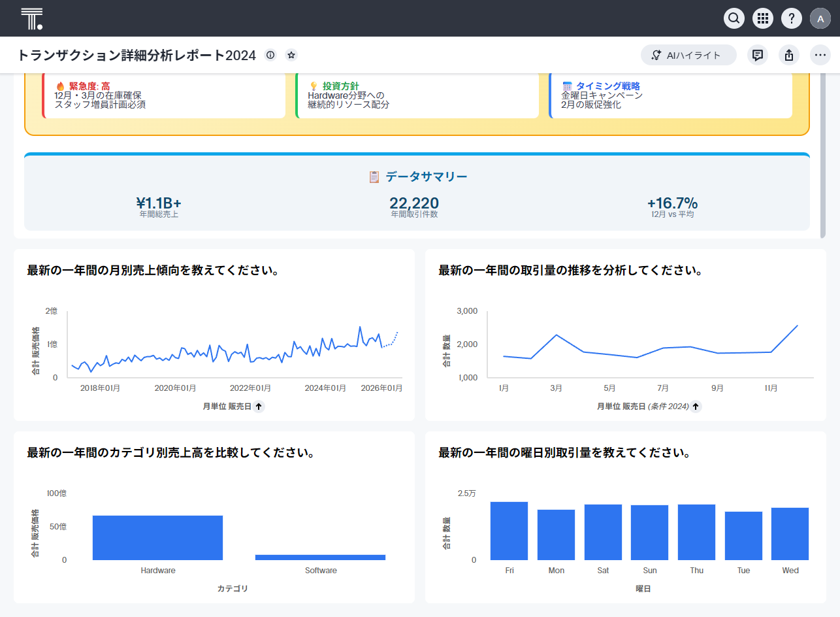Click the light bulb icon in investment card
840x617 pixels.
pos(314,86)
